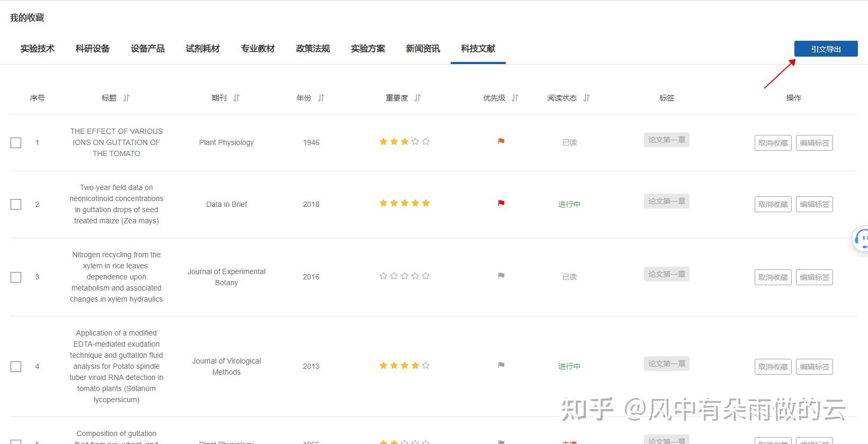Click the year cell "2018"
Image resolution: width=868 pixels, height=444 pixels.
pyautogui.click(x=311, y=204)
